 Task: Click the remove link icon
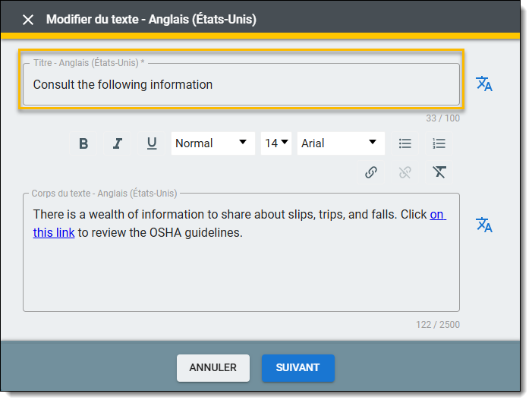click(x=405, y=172)
